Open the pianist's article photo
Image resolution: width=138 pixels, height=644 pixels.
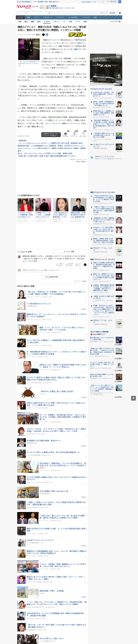click(x=29, y=49)
